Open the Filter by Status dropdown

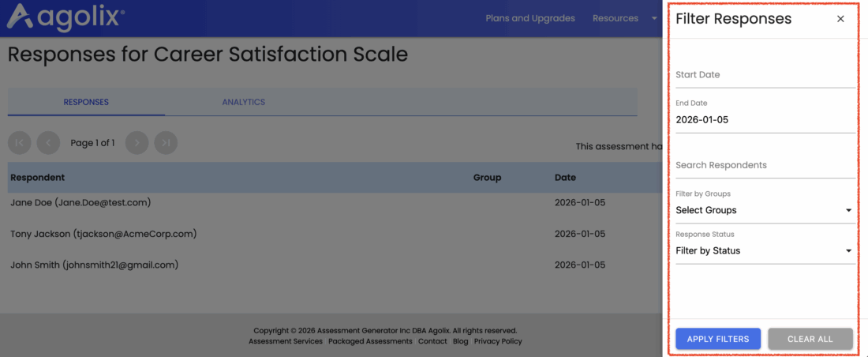pyautogui.click(x=765, y=251)
